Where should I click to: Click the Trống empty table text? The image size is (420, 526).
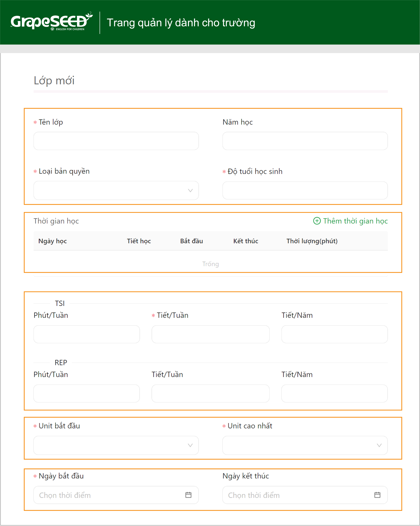click(x=210, y=264)
